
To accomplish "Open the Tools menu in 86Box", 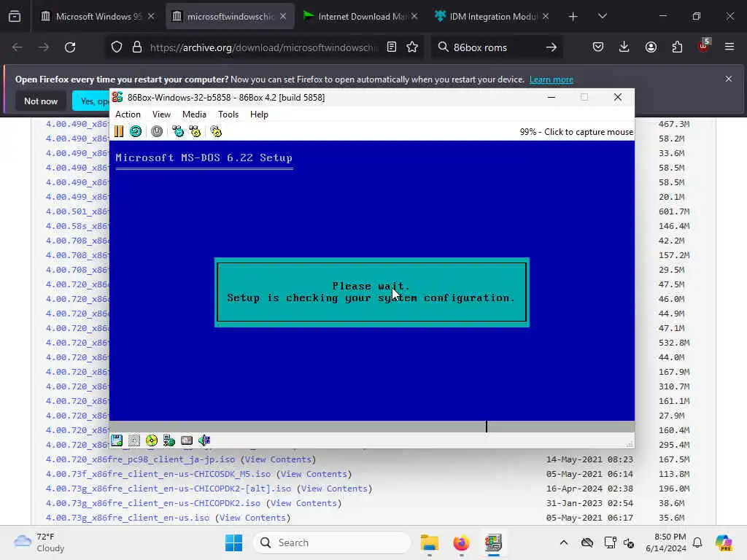I will tap(228, 114).
